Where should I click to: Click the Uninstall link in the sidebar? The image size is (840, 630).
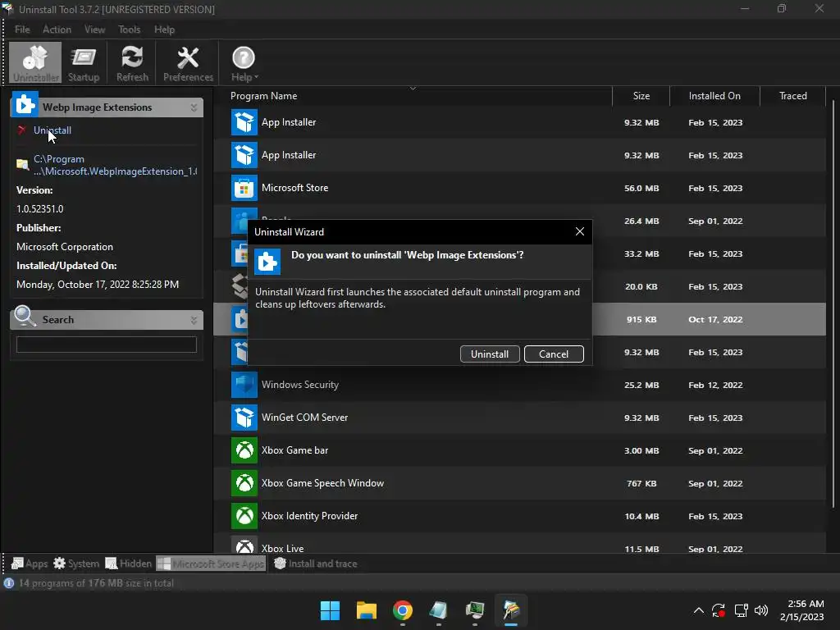coord(52,130)
